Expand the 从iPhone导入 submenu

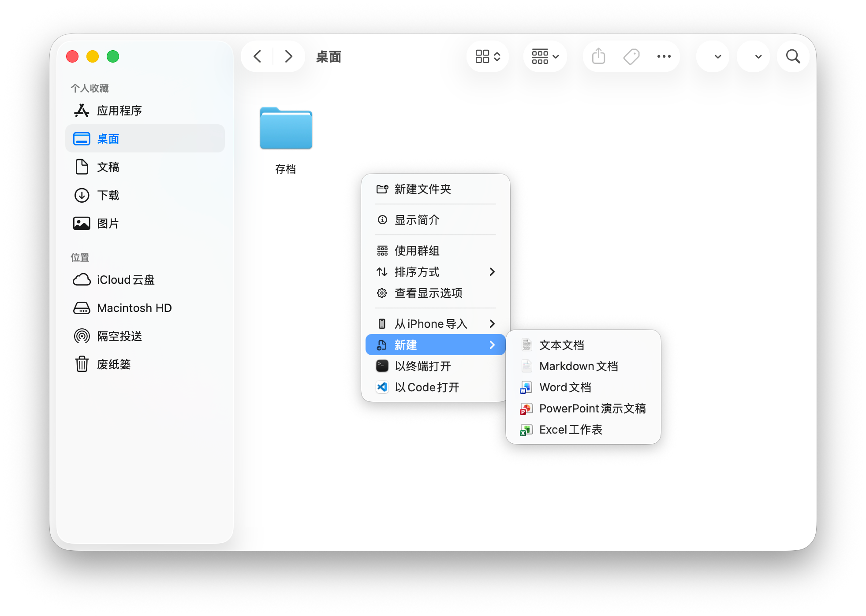(436, 324)
